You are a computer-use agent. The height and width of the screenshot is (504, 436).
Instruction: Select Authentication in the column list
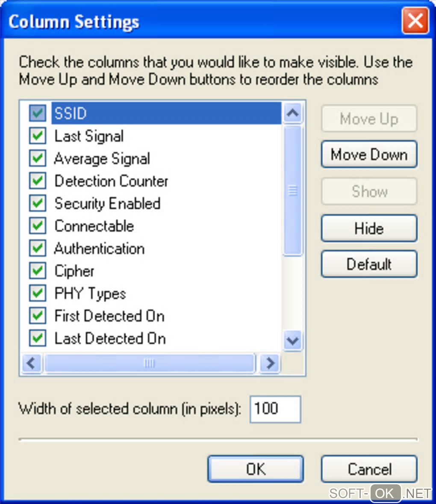(x=99, y=249)
